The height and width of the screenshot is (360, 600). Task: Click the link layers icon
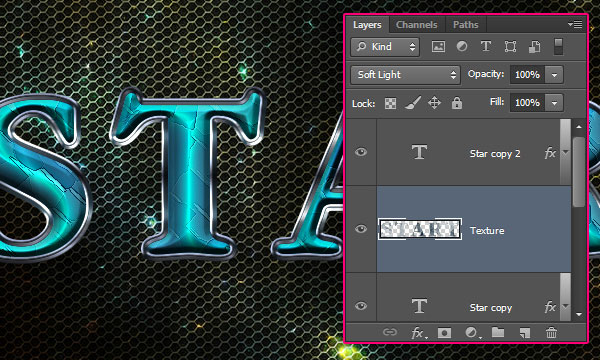click(390, 332)
